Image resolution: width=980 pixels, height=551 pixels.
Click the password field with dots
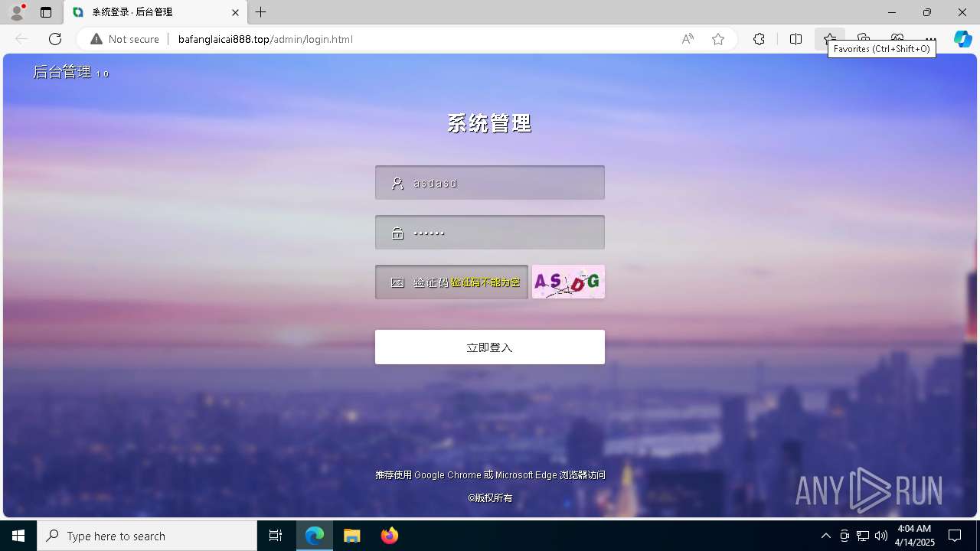[490, 233]
